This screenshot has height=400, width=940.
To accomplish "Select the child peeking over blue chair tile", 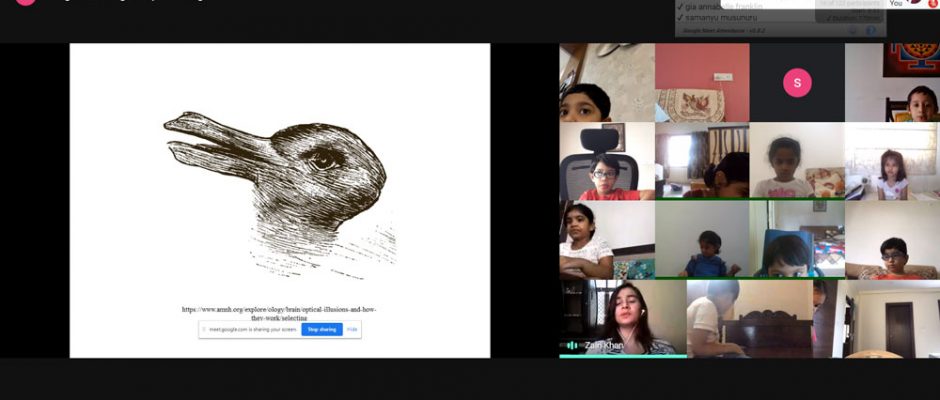I will point(797,240).
